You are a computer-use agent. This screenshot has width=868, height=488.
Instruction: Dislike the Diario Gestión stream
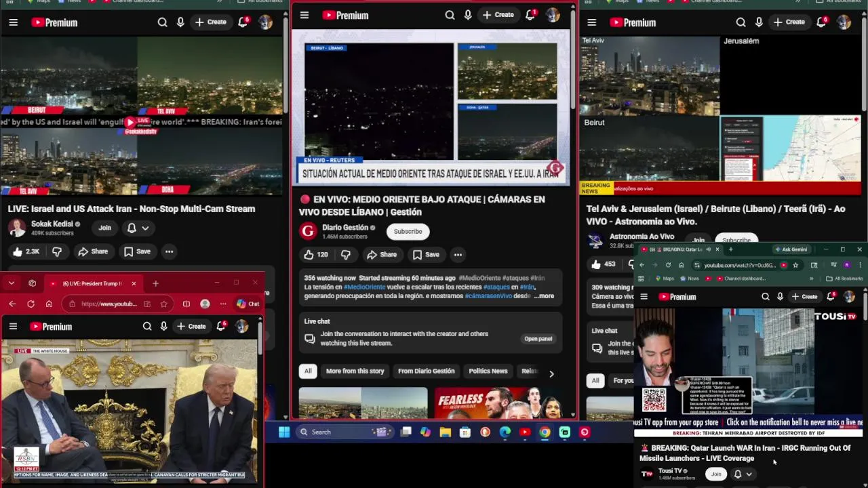pyautogui.click(x=345, y=255)
